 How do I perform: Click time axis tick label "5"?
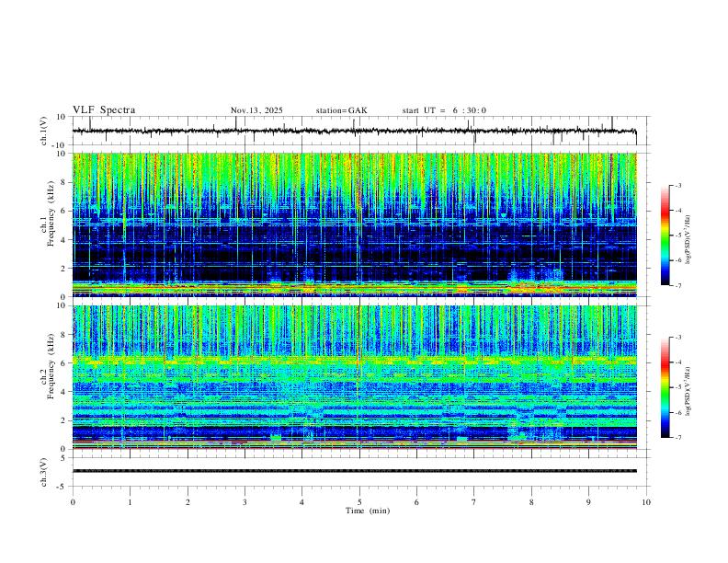359,502
